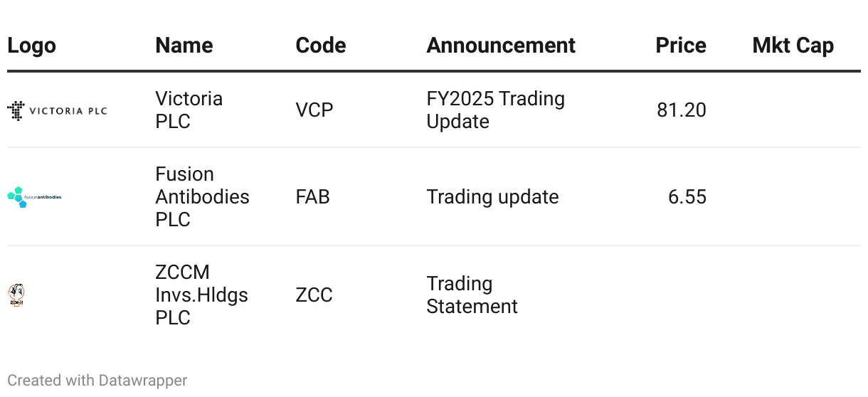Viewport: 868px width, 397px height.
Task: Click the Fusion Antibodies logo
Action: pyautogui.click(x=34, y=196)
